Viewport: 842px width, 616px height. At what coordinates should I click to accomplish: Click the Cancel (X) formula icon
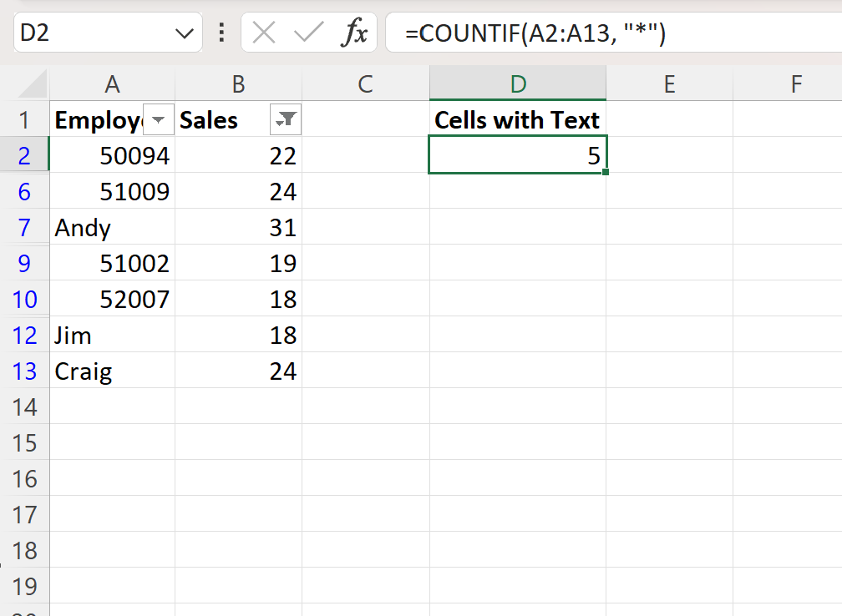pos(264,33)
